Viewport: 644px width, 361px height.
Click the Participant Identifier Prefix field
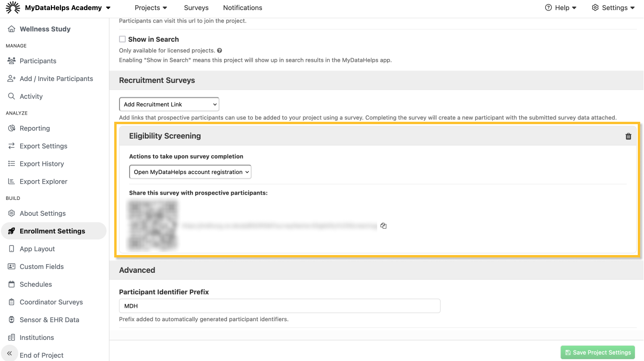tap(279, 306)
